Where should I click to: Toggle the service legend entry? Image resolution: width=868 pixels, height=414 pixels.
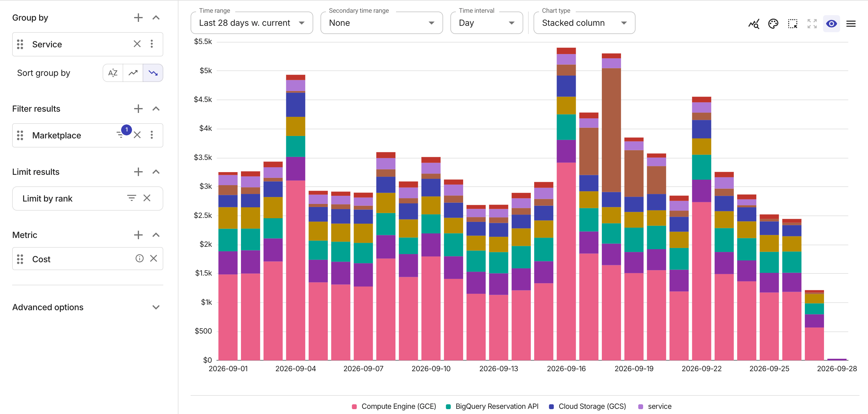655,406
